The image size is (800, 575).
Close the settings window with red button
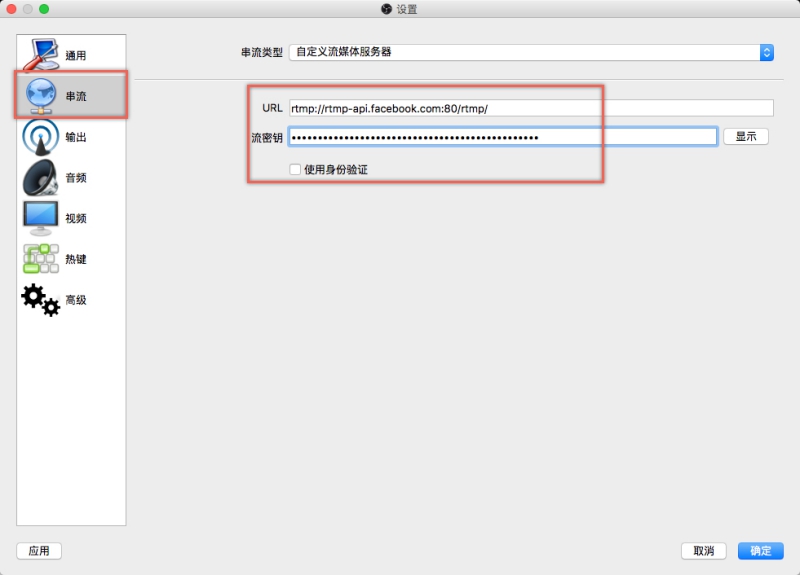(x=12, y=9)
